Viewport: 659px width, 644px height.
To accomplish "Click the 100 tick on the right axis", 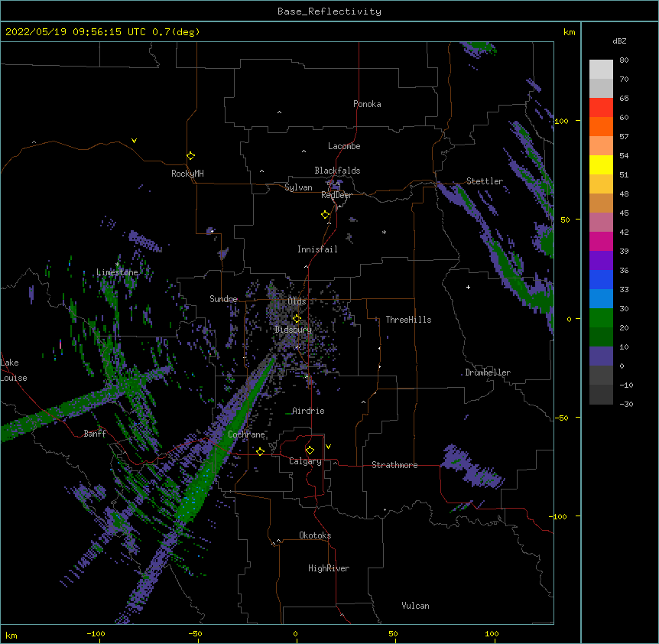I will tap(561, 121).
